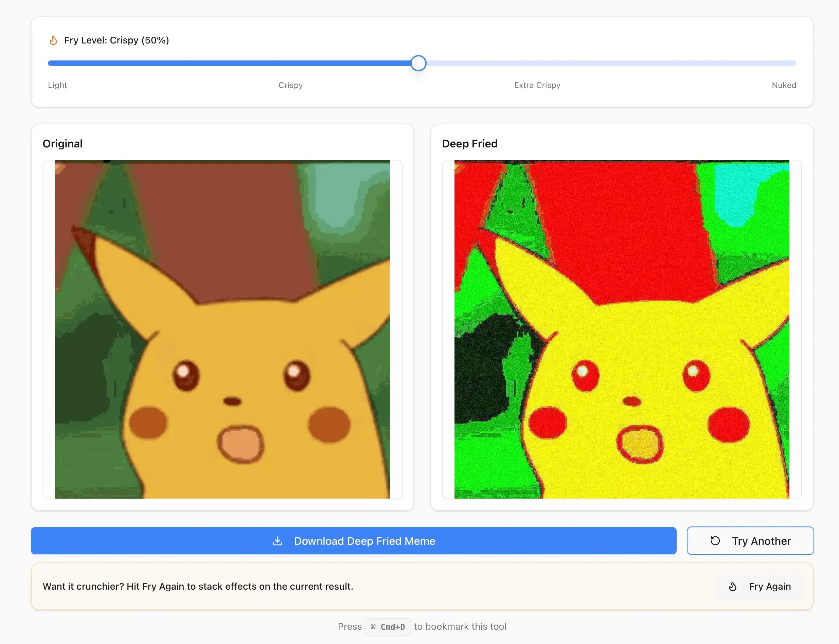Set slider track near Extra Crispy

pyautogui.click(x=537, y=63)
